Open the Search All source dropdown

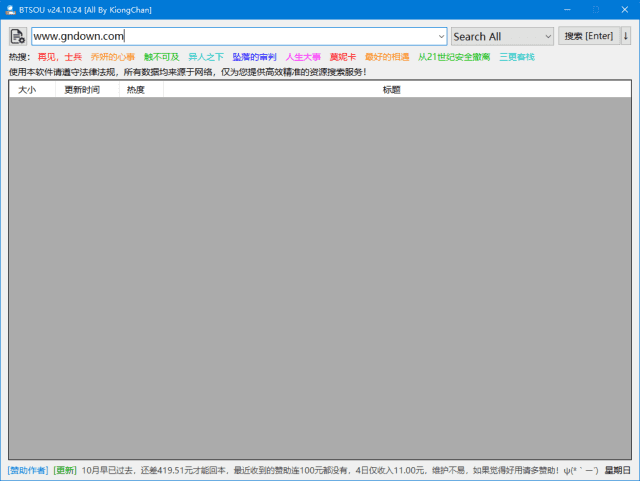502,36
